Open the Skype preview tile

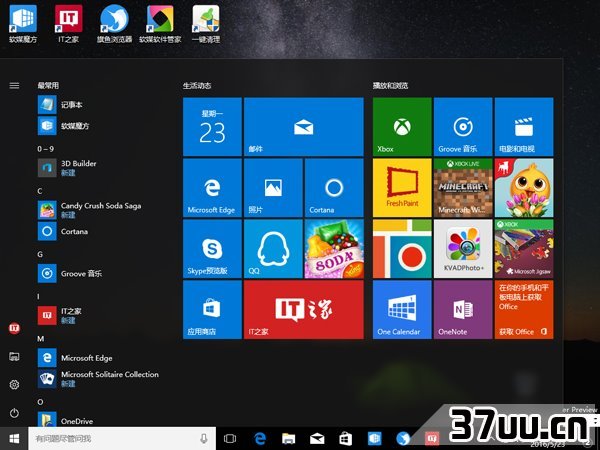click(x=212, y=248)
